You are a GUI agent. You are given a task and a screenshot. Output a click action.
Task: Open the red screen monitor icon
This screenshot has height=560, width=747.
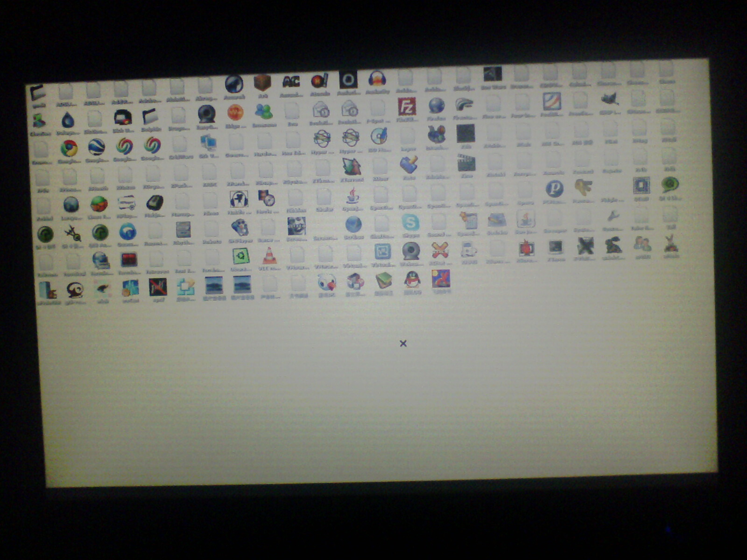129,260
